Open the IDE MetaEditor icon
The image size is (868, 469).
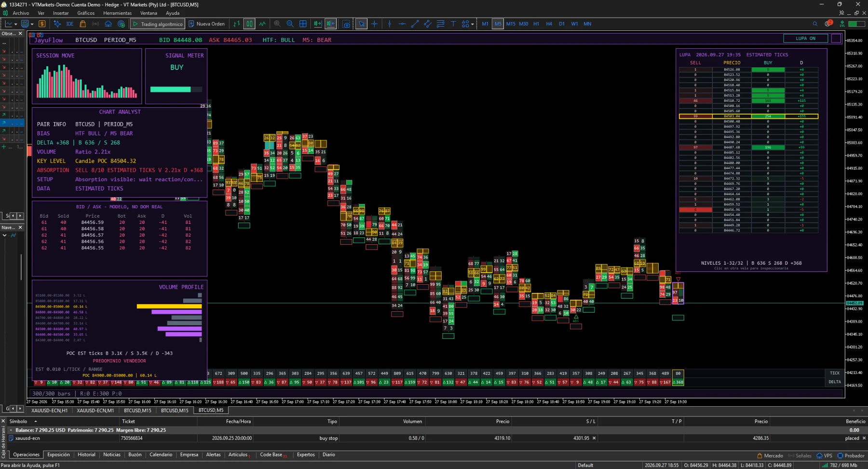70,24
